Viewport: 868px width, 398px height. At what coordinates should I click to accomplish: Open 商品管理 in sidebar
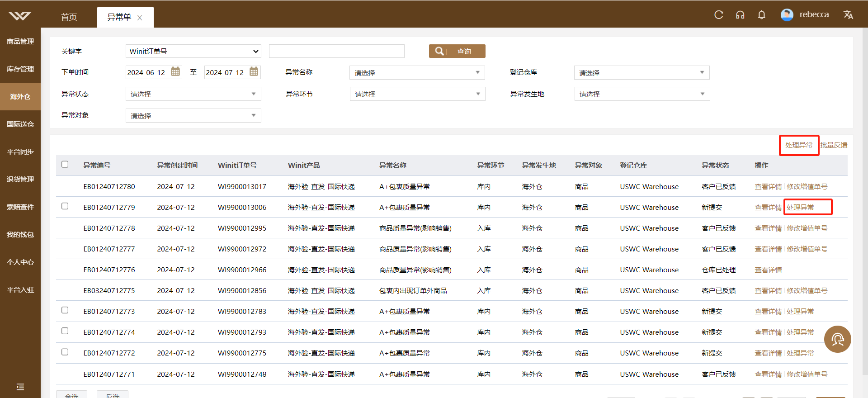[20, 41]
